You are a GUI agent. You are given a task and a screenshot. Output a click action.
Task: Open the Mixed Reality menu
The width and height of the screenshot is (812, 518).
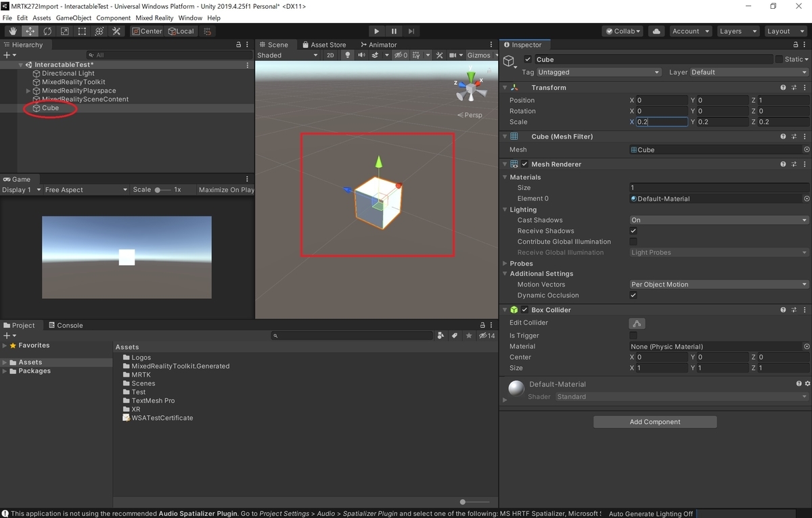[x=154, y=18]
